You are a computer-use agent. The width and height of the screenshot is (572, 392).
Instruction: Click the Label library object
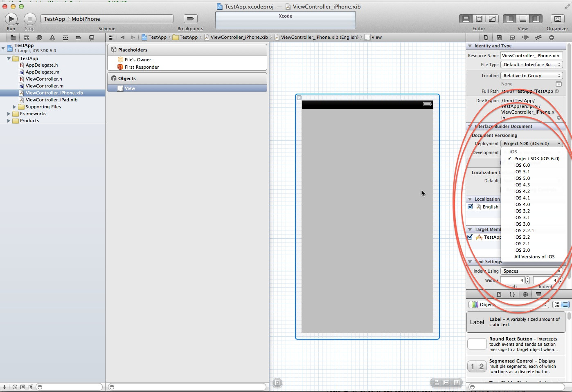tap(516, 322)
